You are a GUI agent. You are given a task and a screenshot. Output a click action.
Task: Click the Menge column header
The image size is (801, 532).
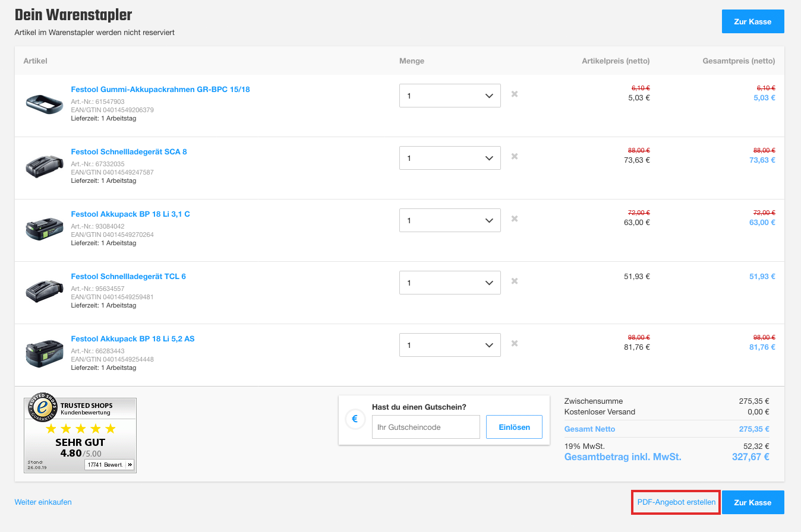click(x=412, y=61)
